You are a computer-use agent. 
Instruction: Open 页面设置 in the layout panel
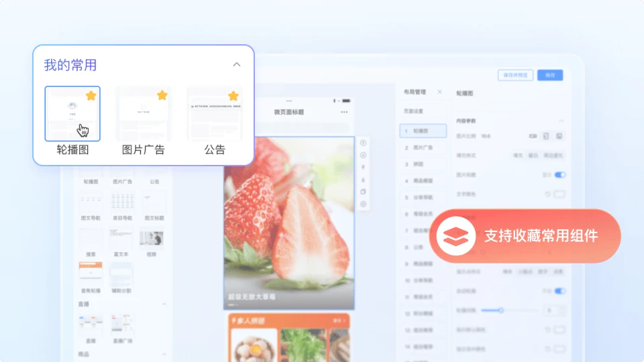click(x=414, y=111)
